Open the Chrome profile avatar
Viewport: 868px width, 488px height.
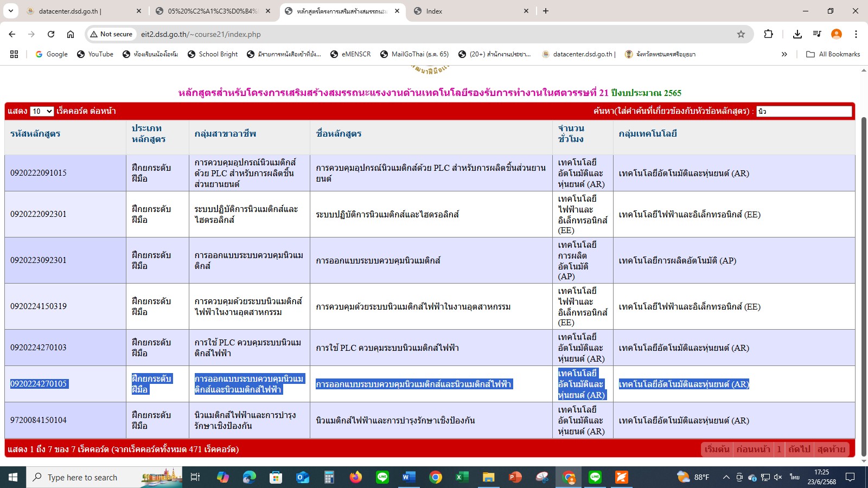coord(837,34)
